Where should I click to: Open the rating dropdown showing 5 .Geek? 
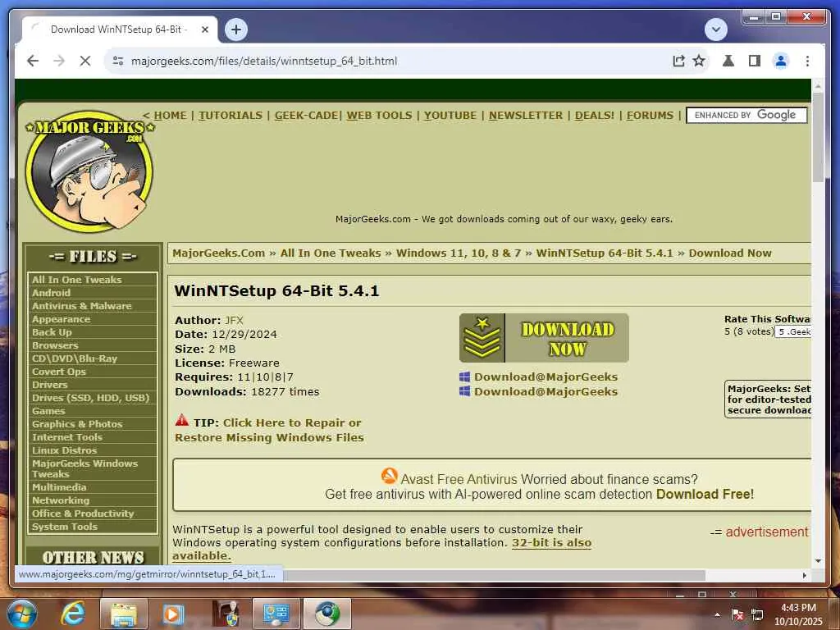(793, 331)
